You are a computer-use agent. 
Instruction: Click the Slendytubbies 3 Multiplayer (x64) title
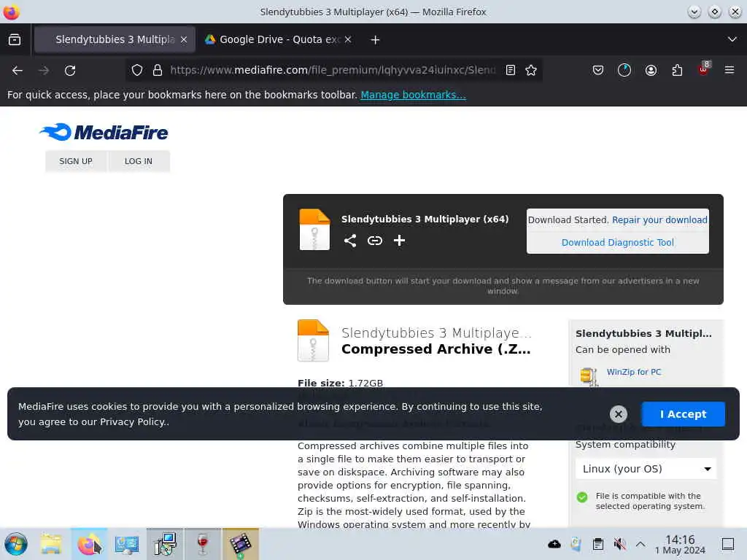pos(425,219)
